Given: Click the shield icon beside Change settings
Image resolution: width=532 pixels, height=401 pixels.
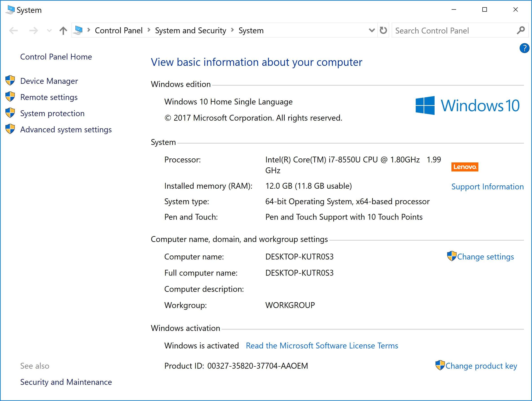Looking at the screenshot, I should coord(452,256).
